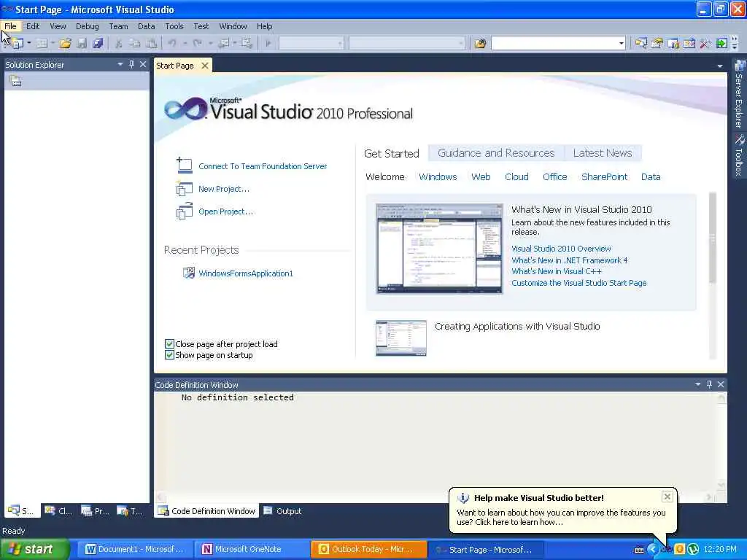Screen dimensions: 747x560
Task: Open What's New in .NET Framework 4 link
Action: (569, 260)
